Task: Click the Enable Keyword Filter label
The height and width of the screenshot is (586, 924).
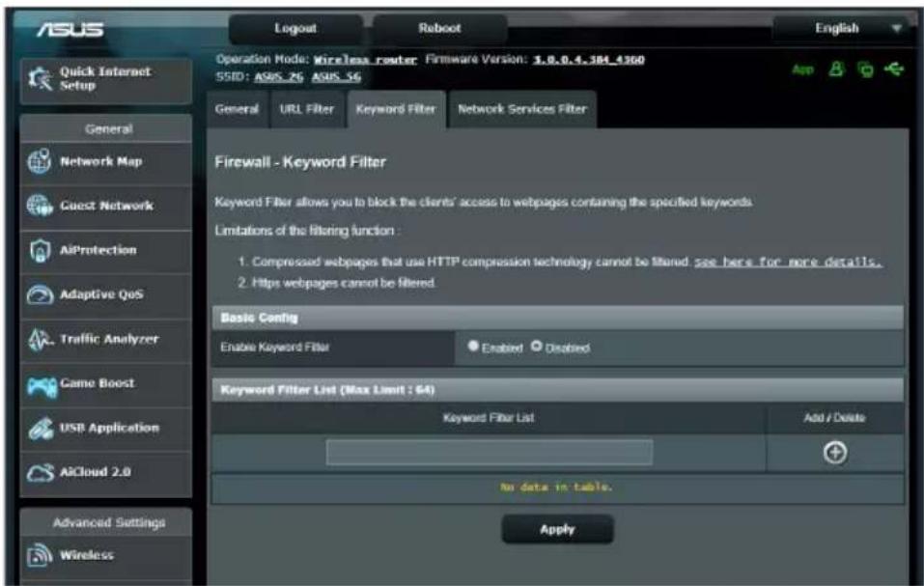Action: [x=274, y=348]
